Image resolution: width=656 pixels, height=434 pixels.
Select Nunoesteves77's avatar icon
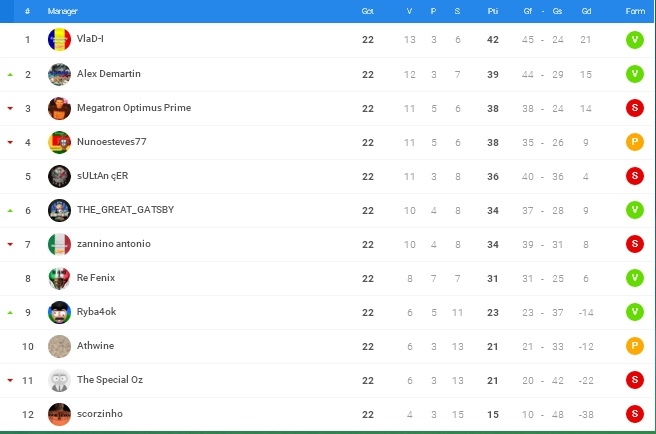[x=59, y=142]
